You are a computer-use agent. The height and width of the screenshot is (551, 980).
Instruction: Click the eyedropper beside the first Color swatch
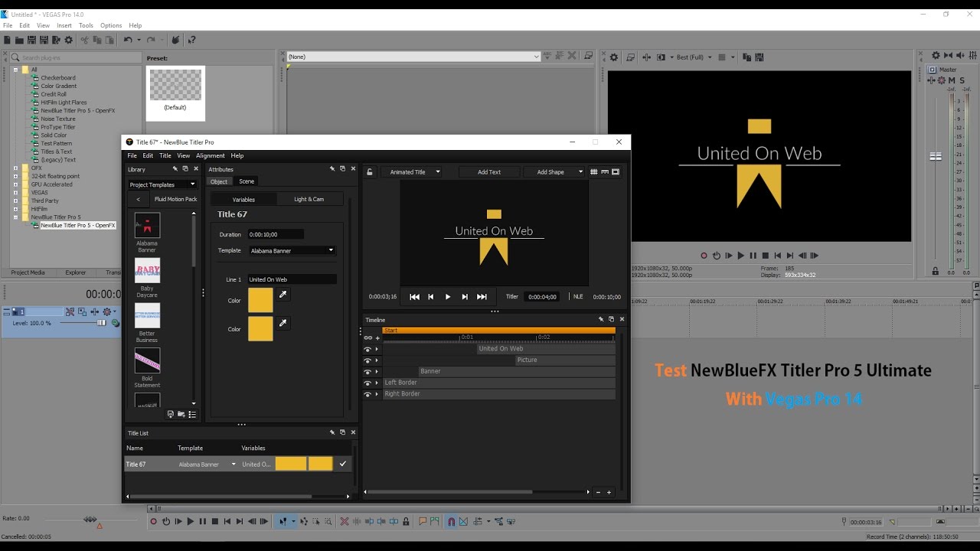click(283, 295)
